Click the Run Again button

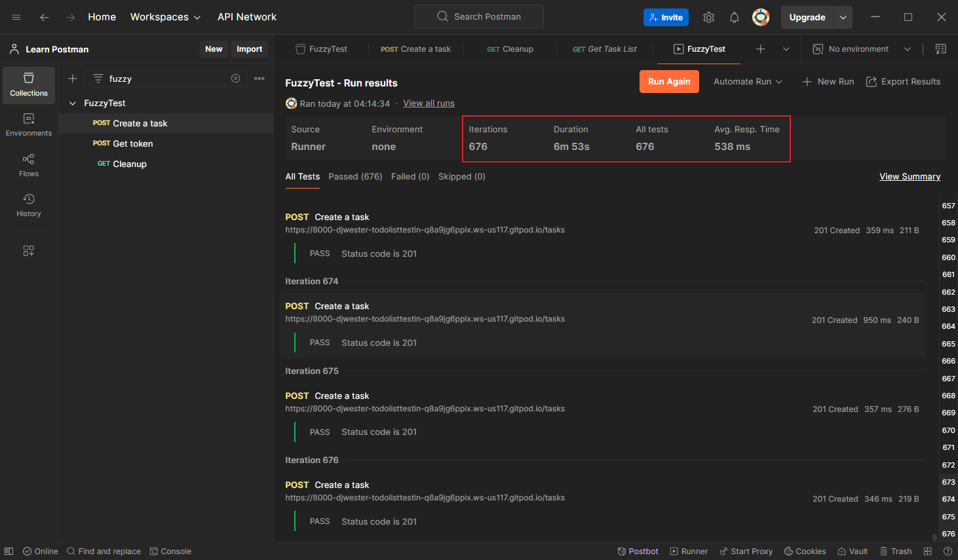tap(669, 82)
